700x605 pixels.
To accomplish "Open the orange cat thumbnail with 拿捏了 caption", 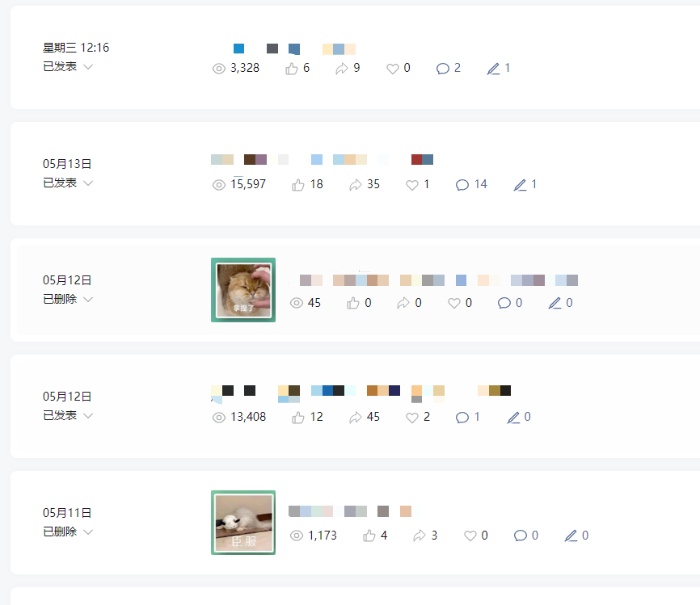I will [243, 290].
